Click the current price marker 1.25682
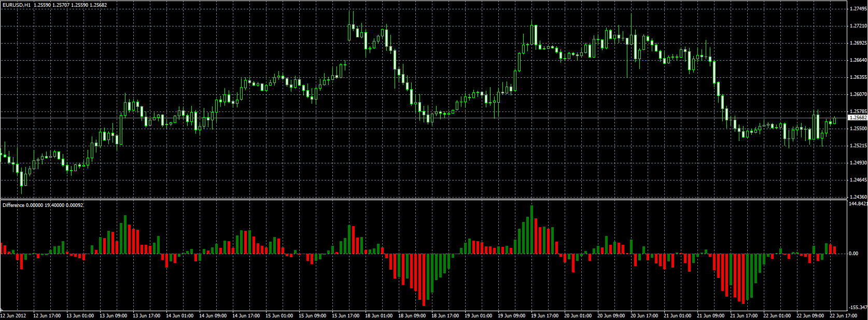The image size is (868, 320). (858, 118)
